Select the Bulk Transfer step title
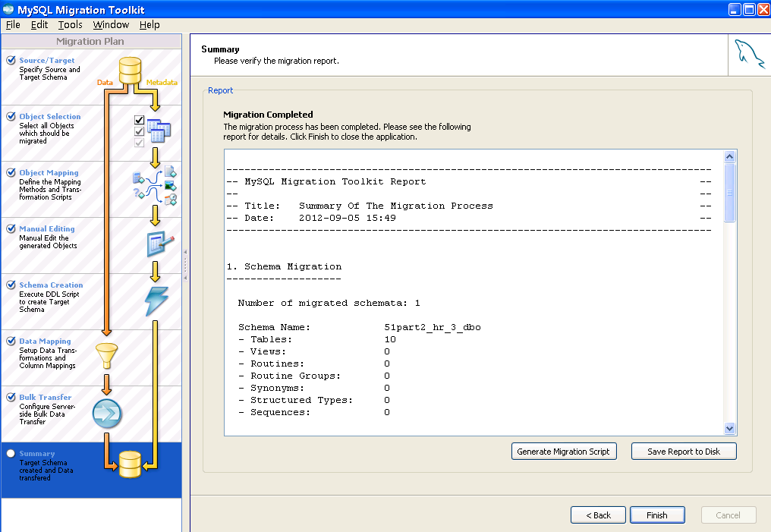771x532 pixels. coord(46,397)
